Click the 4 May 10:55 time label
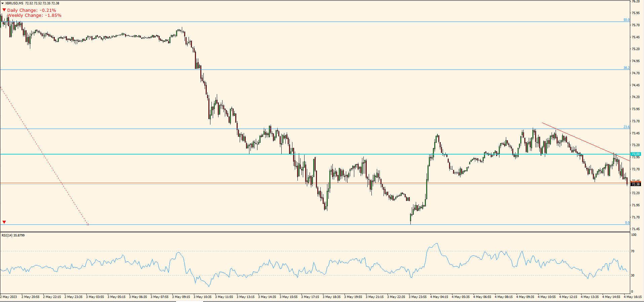 point(547,297)
